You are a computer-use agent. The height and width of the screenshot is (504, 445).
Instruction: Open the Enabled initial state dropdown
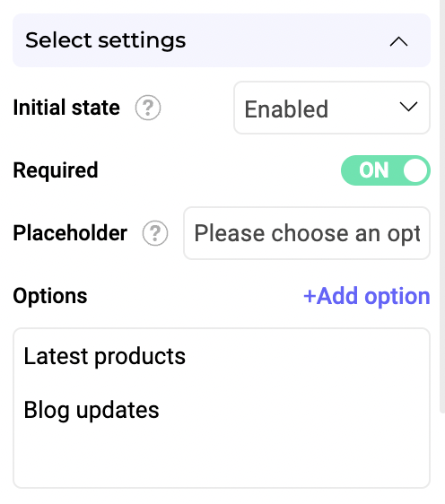pyautogui.click(x=332, y=108)
